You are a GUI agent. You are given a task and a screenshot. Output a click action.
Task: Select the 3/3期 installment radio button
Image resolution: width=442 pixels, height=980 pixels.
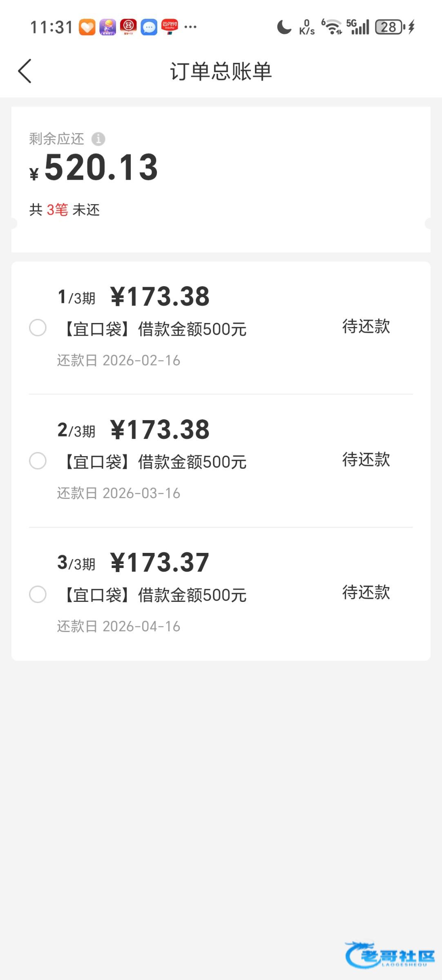[x=38, y=594]
